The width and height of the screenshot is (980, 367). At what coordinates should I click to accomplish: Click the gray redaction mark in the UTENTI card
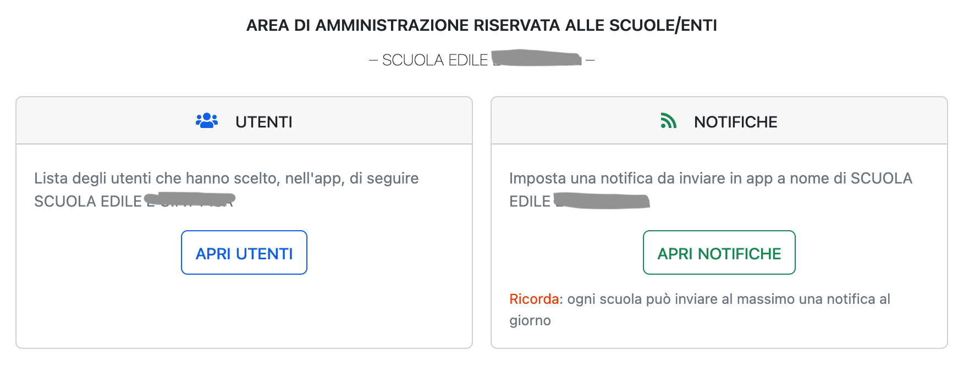[190, 199]
